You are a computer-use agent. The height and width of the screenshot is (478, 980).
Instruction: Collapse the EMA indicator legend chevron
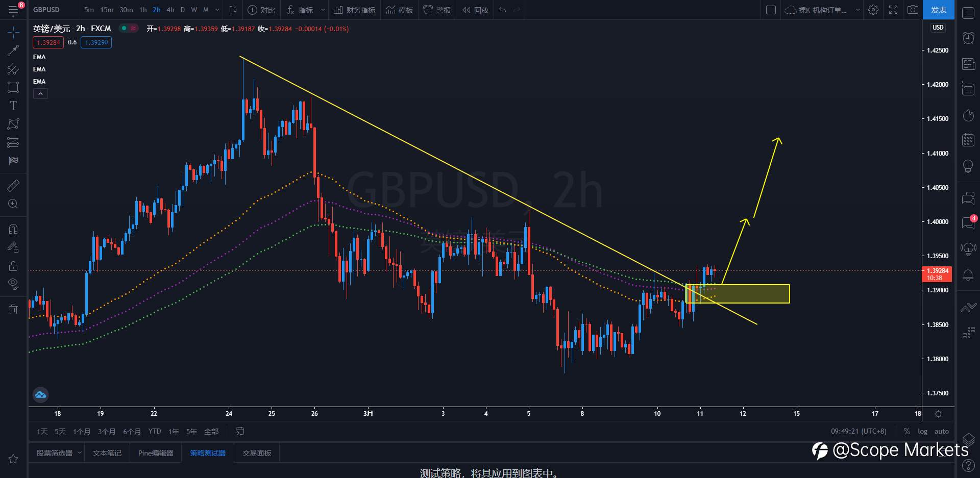point(40,94)
